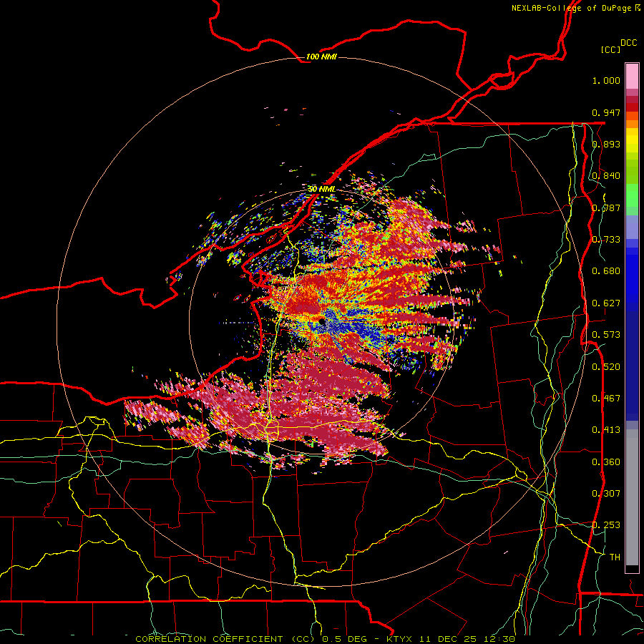
Task: Click the [CC] units label
Action: tap(611, 49)
